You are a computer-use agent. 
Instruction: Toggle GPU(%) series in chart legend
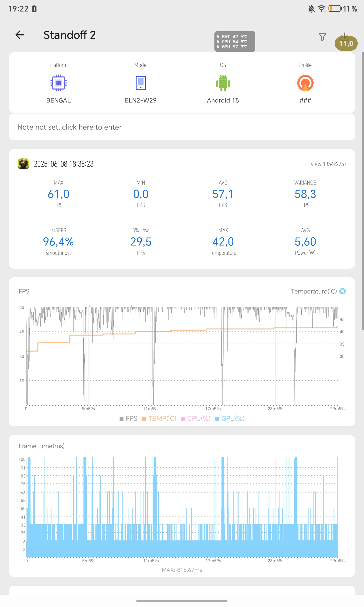click(230, 418)
